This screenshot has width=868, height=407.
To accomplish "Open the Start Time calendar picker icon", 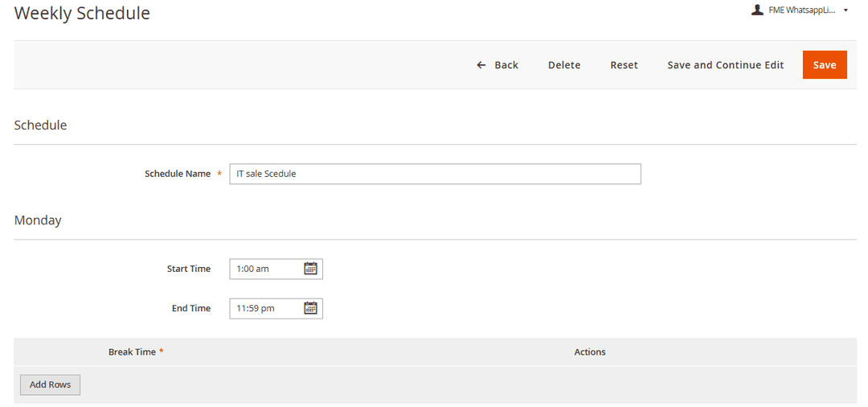I will tap(310, 269).
